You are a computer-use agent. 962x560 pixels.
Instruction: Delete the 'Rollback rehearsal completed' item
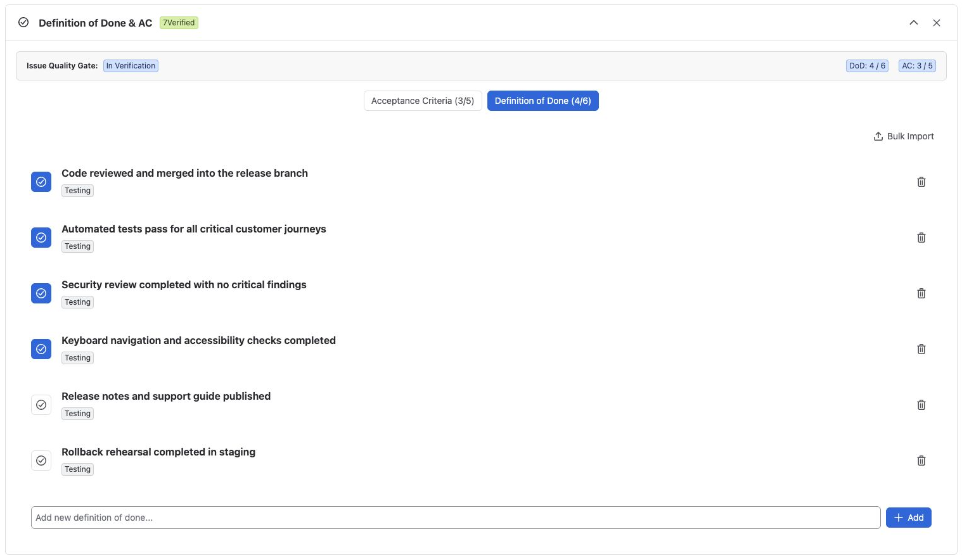[921, 461]
